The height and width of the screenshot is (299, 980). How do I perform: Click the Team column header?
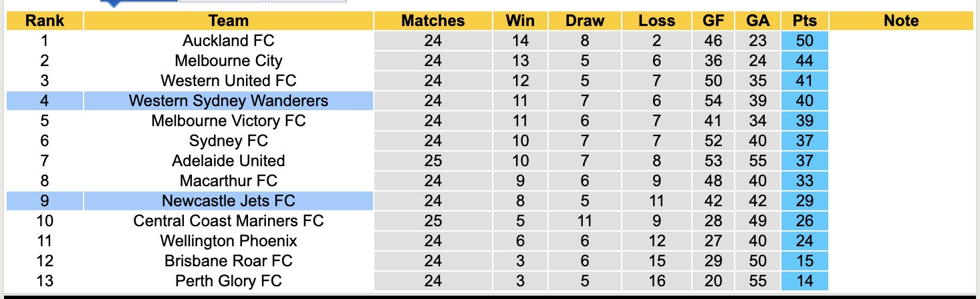pos(228,21)
